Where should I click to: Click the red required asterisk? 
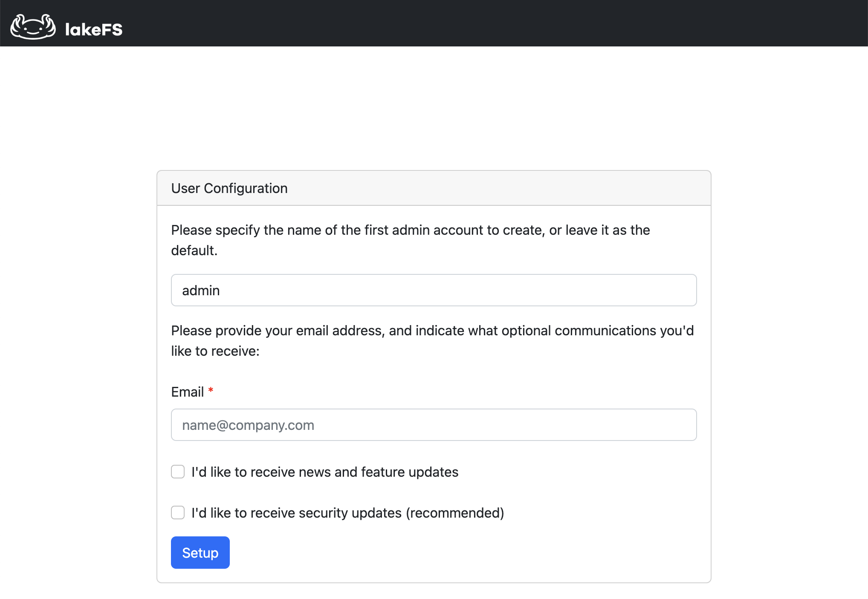(x=211, y=390)
